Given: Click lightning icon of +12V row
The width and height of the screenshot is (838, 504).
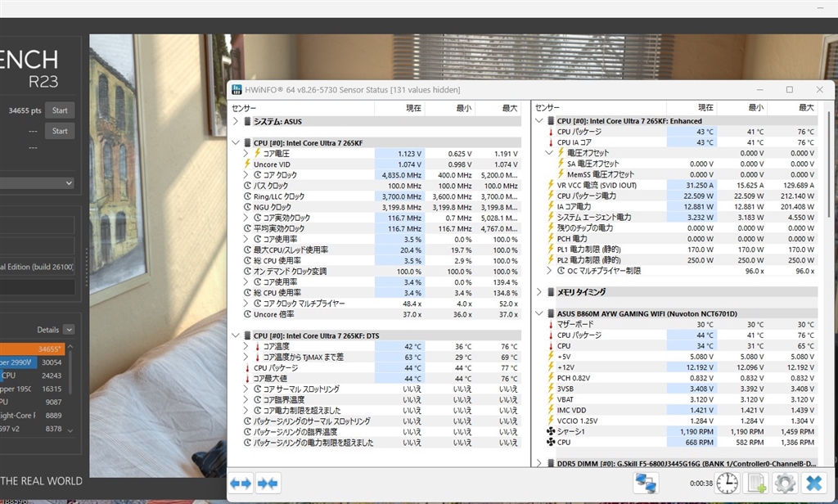Looking at the screenshot, I should tap(551, 367).
